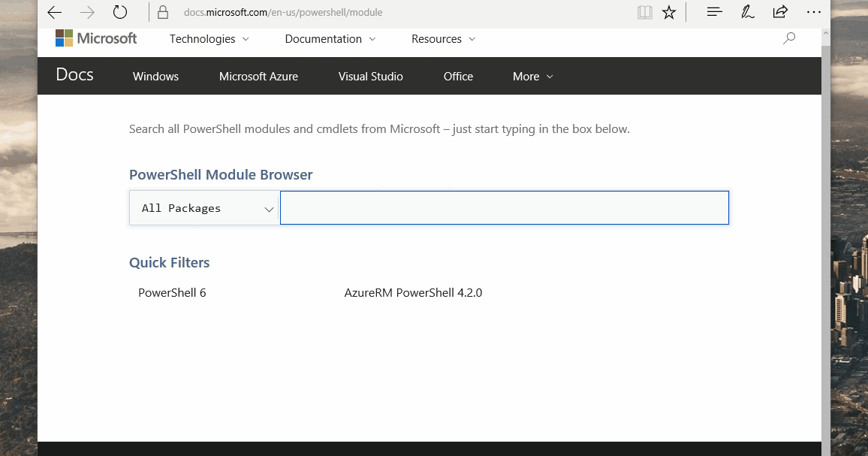Open the Windows docs tab
Image resolution: width=868 pixels, height=456 pixels.
click(x=155, y=77)
